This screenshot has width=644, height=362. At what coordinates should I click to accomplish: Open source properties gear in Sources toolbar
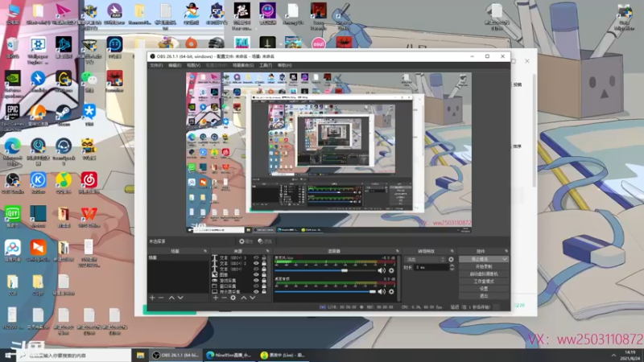pos(233,298)
